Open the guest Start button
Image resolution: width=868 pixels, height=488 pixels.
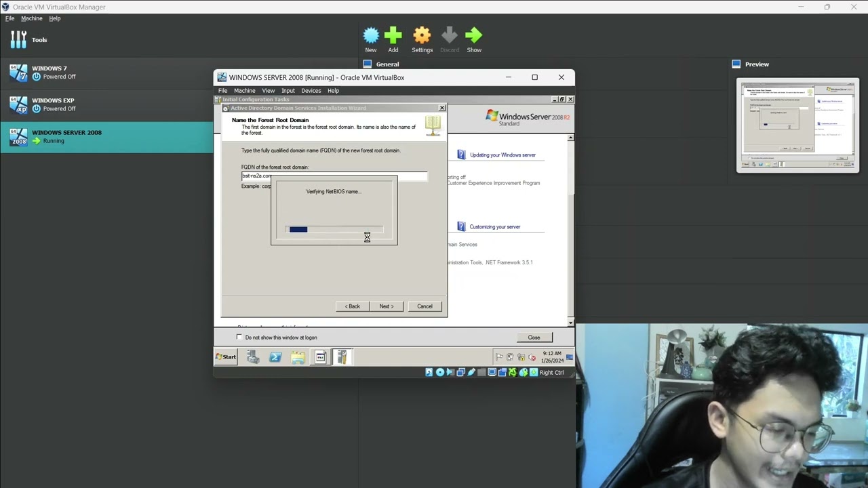pyautogui.click(x=226, y=357)
